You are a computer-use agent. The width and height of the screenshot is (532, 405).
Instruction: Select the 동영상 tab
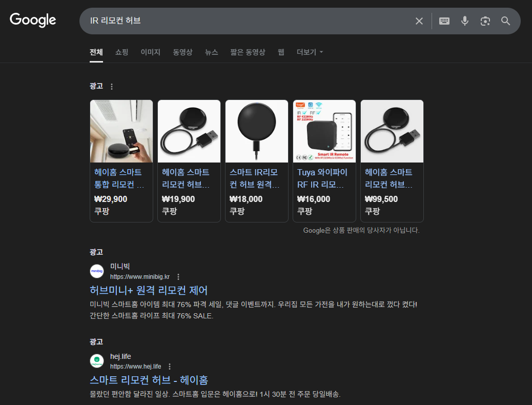182,52
